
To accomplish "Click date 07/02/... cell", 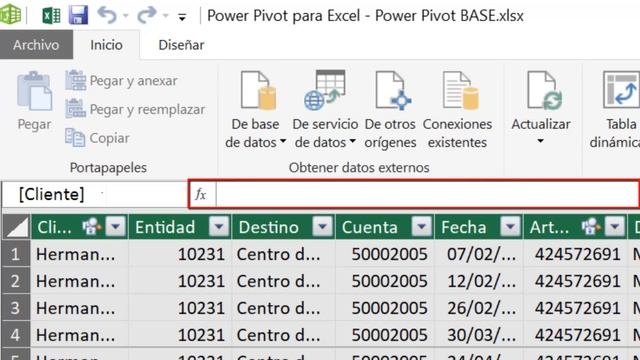I will [478, 254].
